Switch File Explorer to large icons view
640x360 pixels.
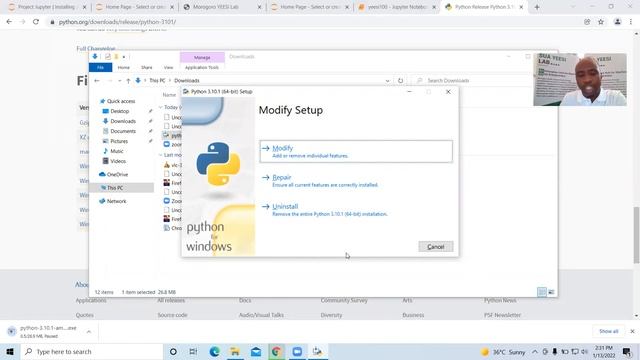click(551, 292)
